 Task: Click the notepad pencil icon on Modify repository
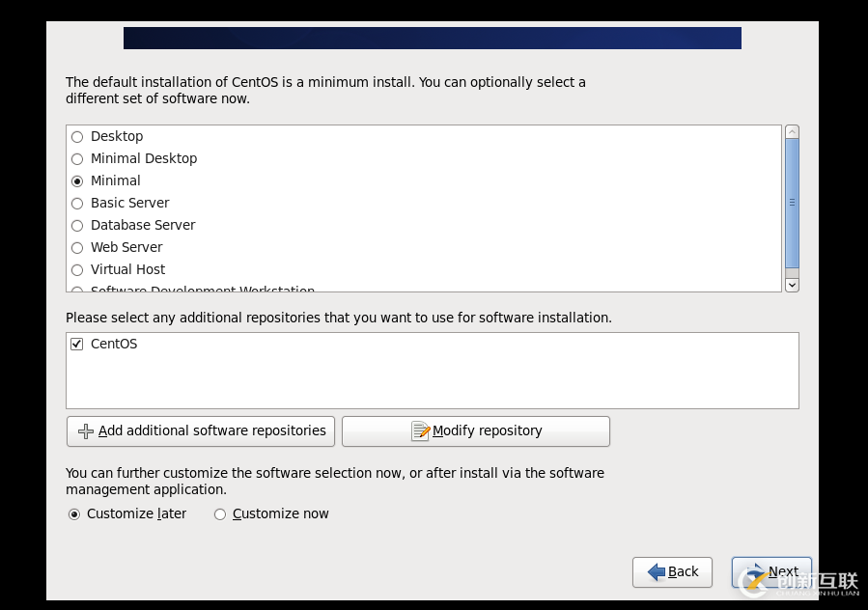[x=420, y=431]
